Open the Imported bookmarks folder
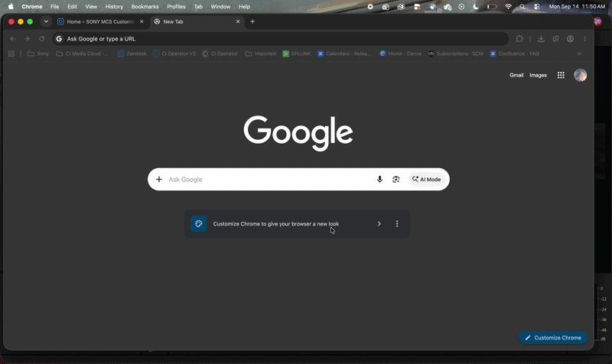This screenshot has height=364, width=612. pyautogui.click(x=260, y=54)
